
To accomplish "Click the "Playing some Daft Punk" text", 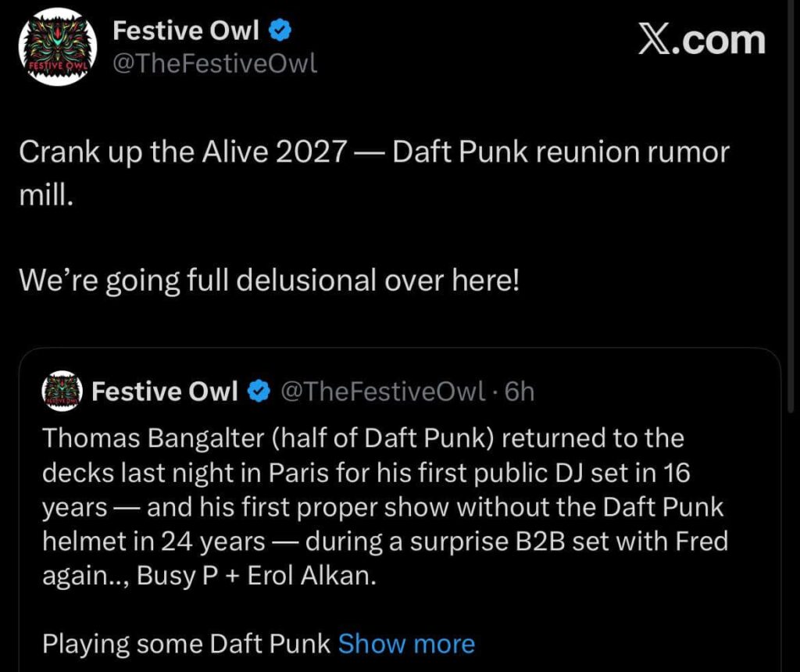I will pyautogui.click(x=187, y=644).
